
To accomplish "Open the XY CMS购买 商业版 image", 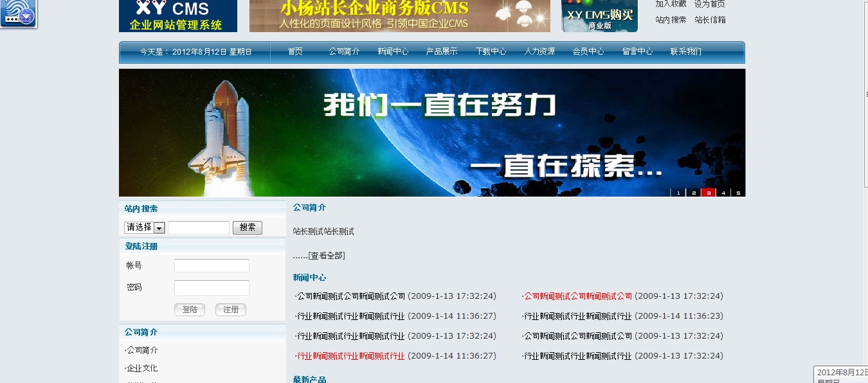I will click(x=599, y=15).
